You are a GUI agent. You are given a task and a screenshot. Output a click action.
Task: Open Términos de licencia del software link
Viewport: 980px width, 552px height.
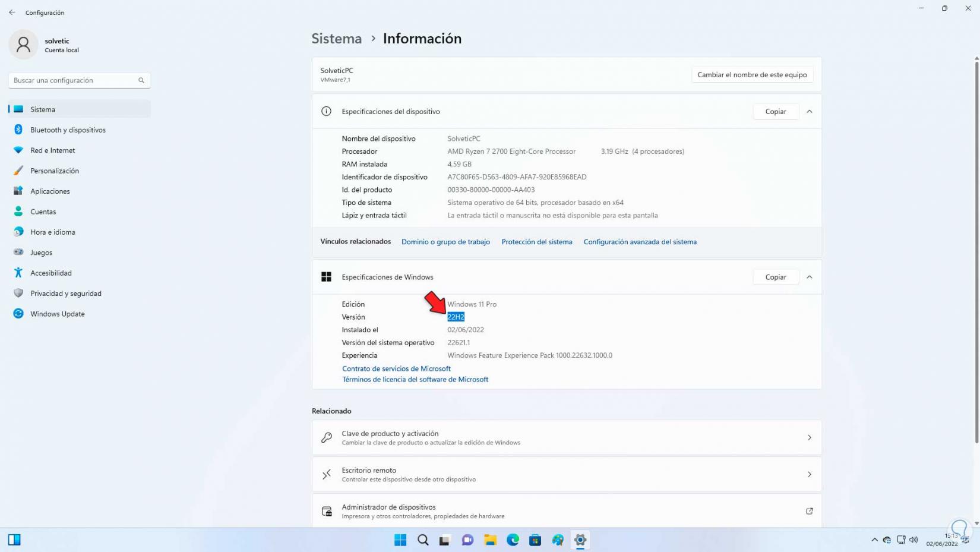coord(415,380)
